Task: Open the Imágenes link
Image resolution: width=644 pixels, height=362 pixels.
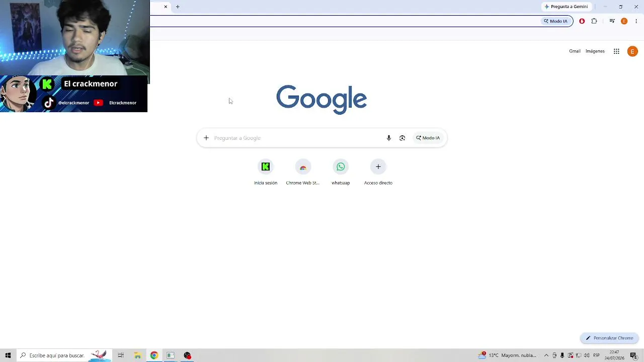Action: (x=595, y=51)
